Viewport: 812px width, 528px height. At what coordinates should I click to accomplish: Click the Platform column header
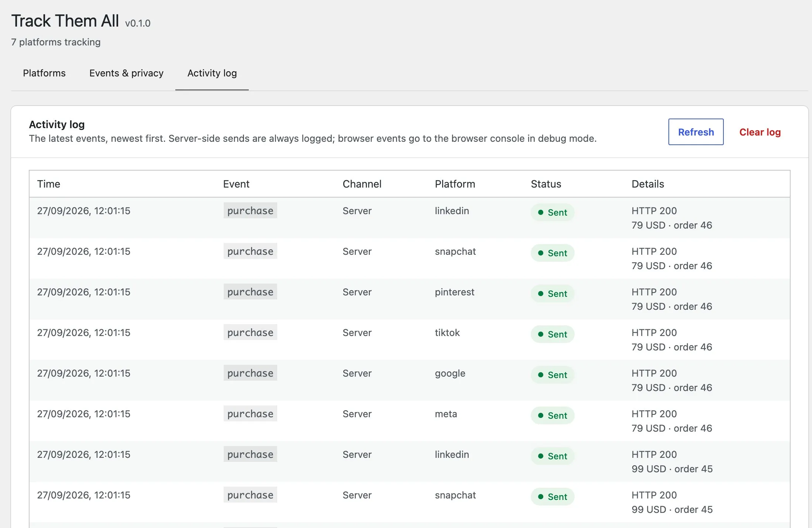click(455, 184)
